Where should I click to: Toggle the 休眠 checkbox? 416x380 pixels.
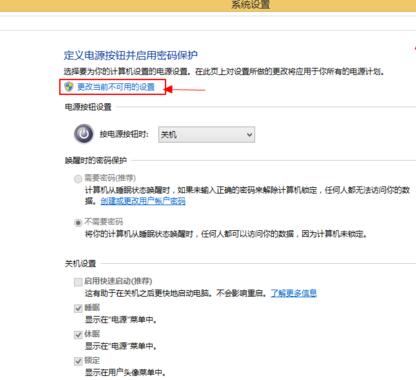tap(78, 335)
